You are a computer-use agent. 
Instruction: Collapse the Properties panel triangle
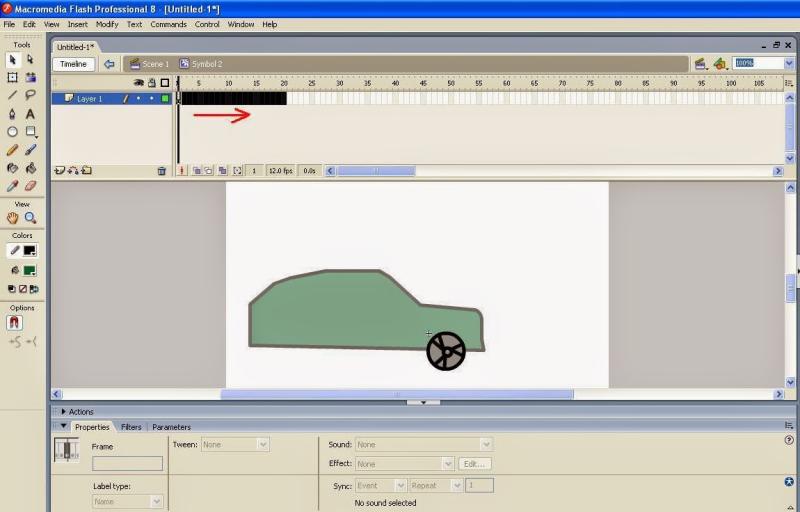(64, 426)
